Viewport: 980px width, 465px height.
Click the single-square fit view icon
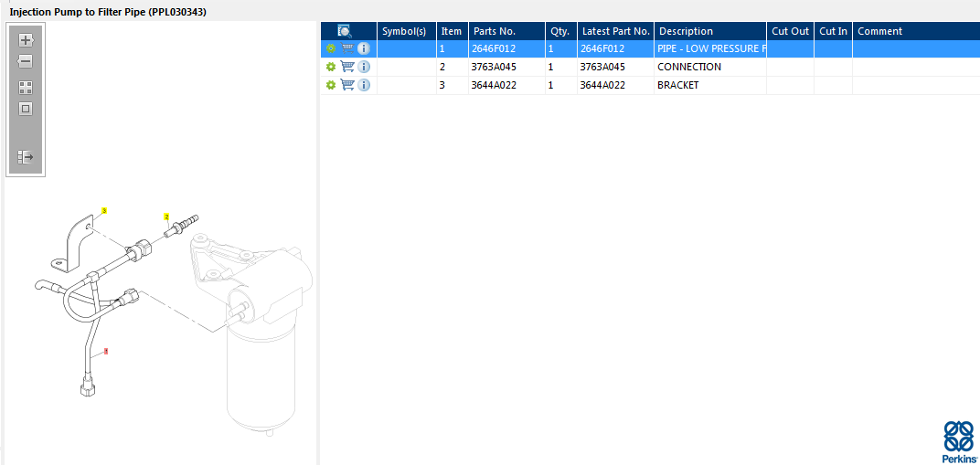25,109
